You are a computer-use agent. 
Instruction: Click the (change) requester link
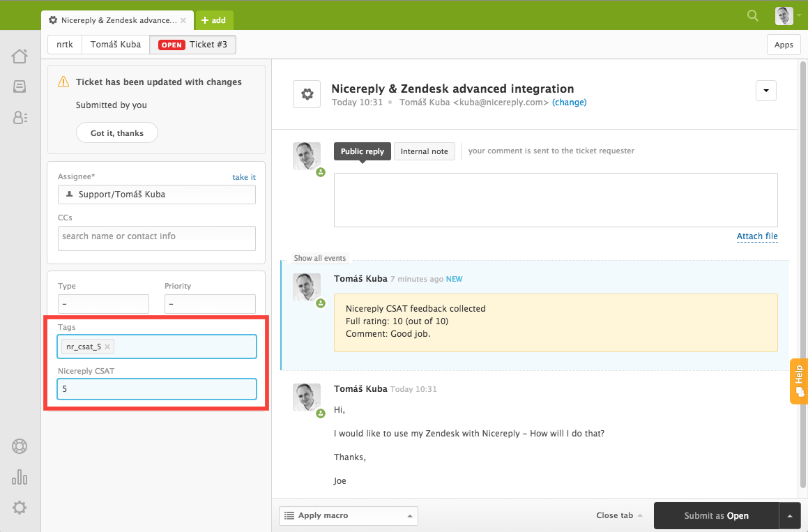pyautogui.click(x=570, y=102)
